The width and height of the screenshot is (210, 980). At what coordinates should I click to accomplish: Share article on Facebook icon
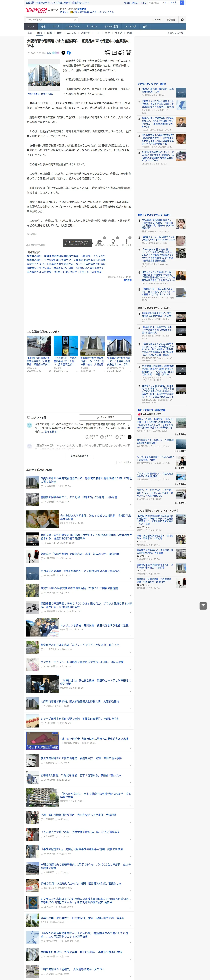click(x=69, y=53)
